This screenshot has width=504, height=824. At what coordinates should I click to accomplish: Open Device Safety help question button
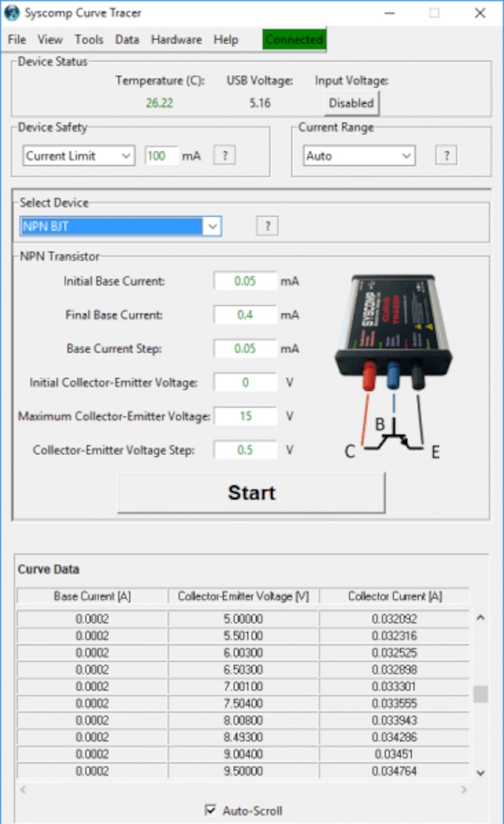[224, 155]
